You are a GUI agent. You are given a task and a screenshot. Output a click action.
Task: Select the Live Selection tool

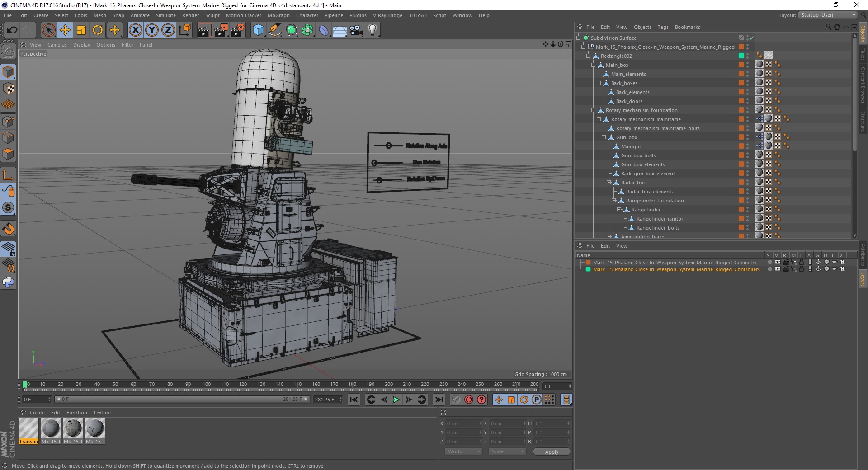(48, 30)
